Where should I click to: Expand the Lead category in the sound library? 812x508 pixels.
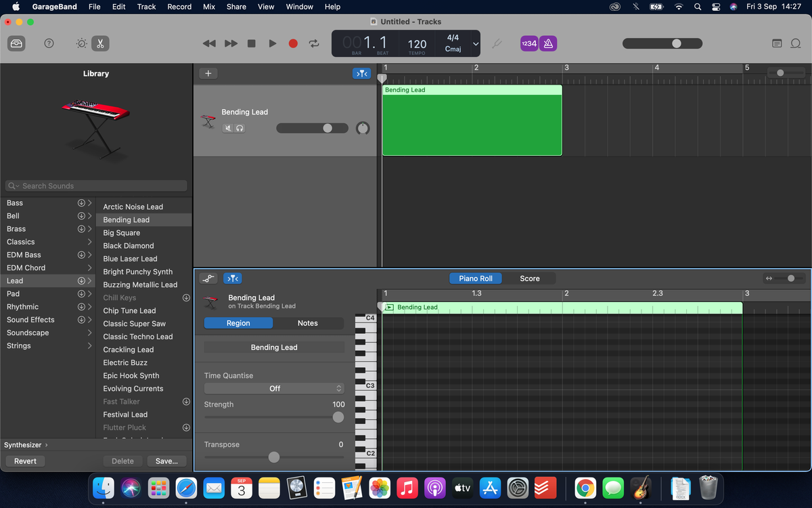pyautogui.click(x=91, y=280)
